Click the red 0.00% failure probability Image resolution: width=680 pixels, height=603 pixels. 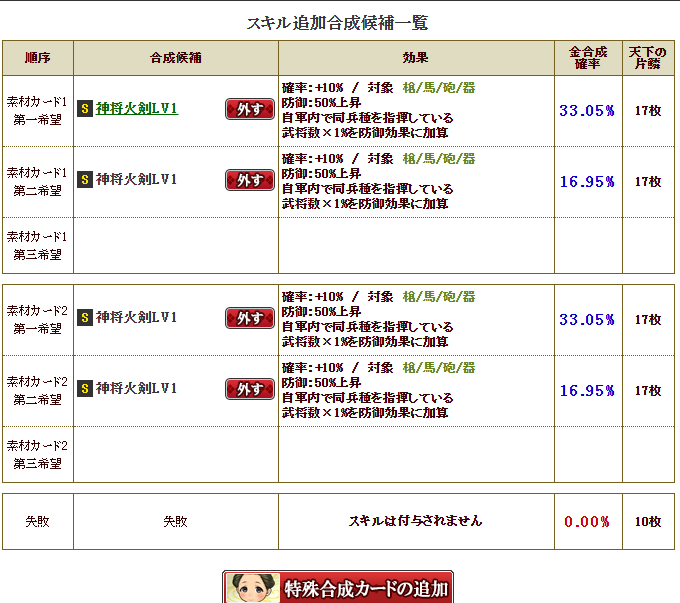tap(587, 521)
